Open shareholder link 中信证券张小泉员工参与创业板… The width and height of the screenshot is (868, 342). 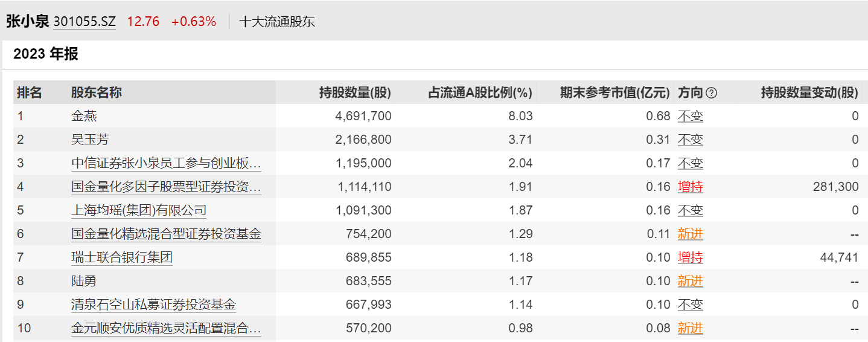[x=166, y=163]
